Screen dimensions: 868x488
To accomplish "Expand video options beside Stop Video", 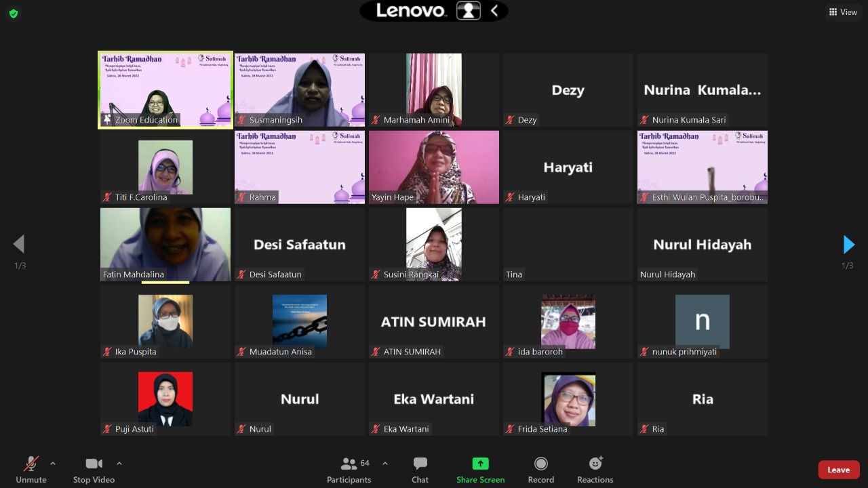I will click(119, 464).
